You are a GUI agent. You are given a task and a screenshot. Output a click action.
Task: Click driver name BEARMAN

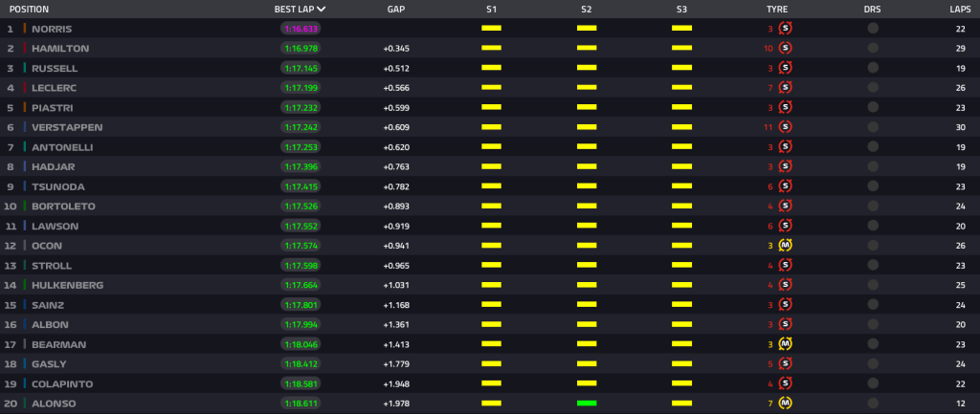click(58, 344)
